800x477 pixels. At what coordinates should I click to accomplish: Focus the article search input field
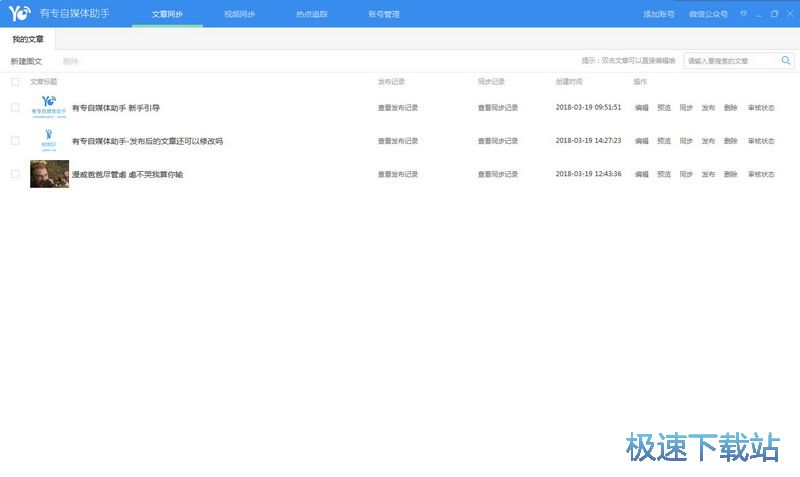coord(730,61)
